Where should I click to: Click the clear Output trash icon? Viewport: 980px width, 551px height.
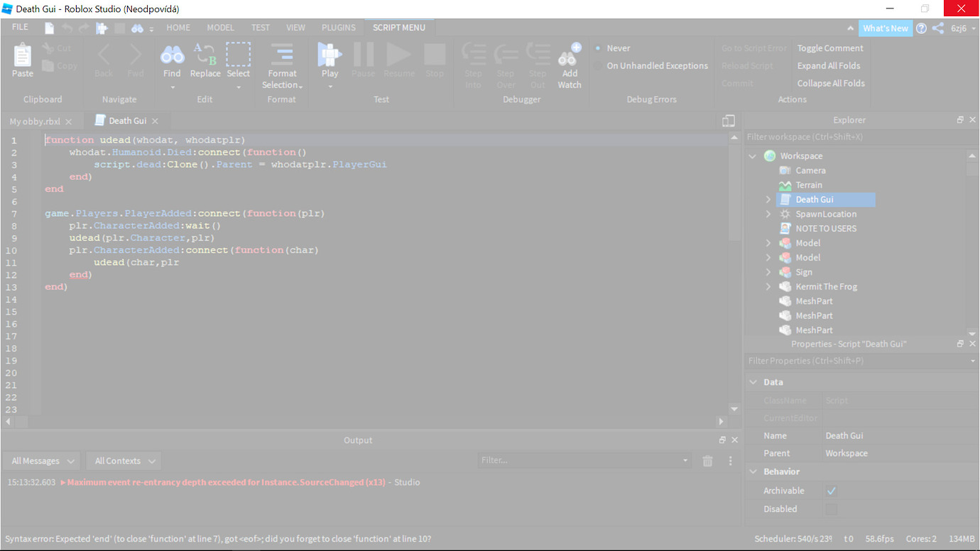click(x=707, y=460)
